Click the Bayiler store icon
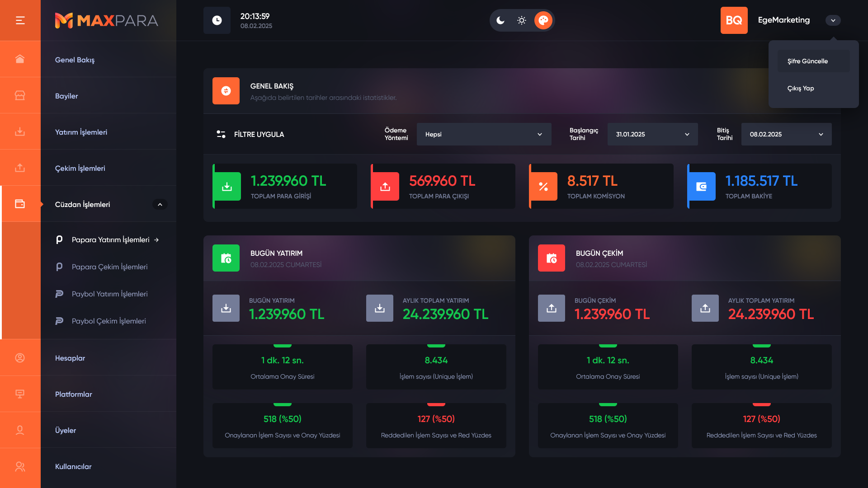 [20, 95]
